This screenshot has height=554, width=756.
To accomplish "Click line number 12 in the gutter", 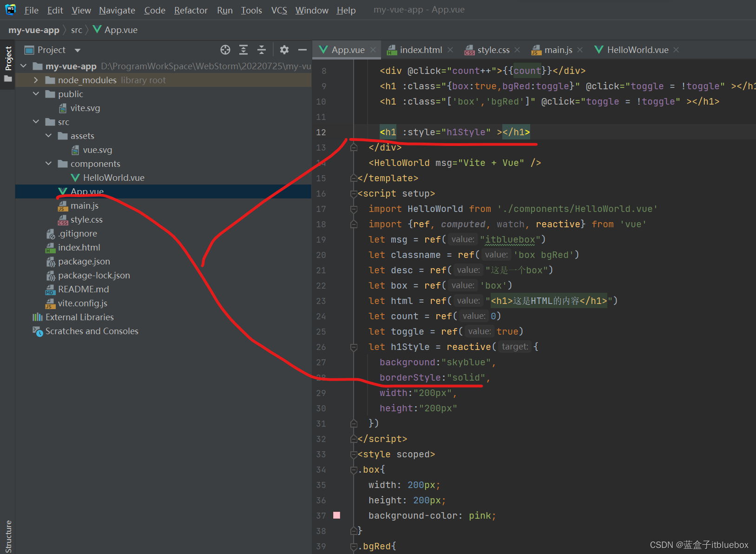I will click(321, 132).
